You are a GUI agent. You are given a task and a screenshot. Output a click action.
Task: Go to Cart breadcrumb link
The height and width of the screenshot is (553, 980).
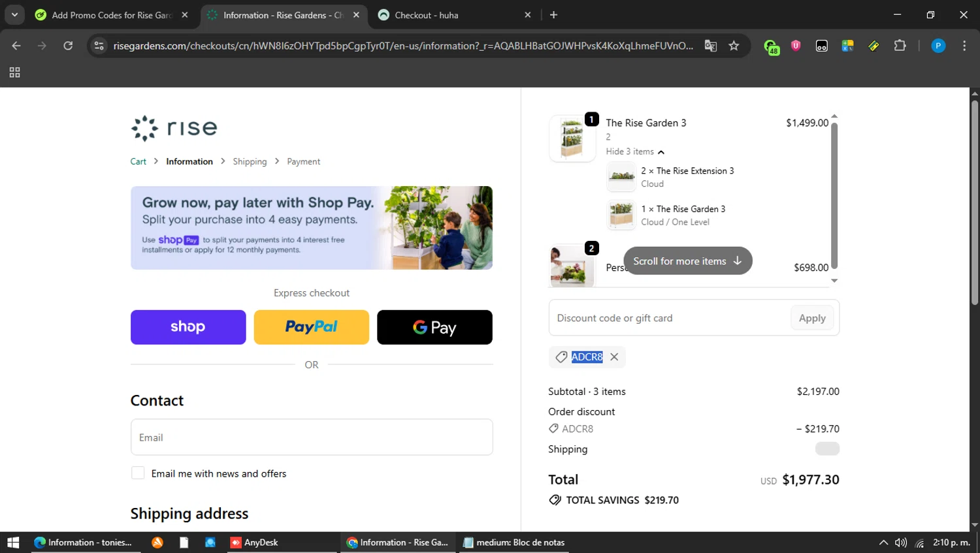[x=138, y=161]
